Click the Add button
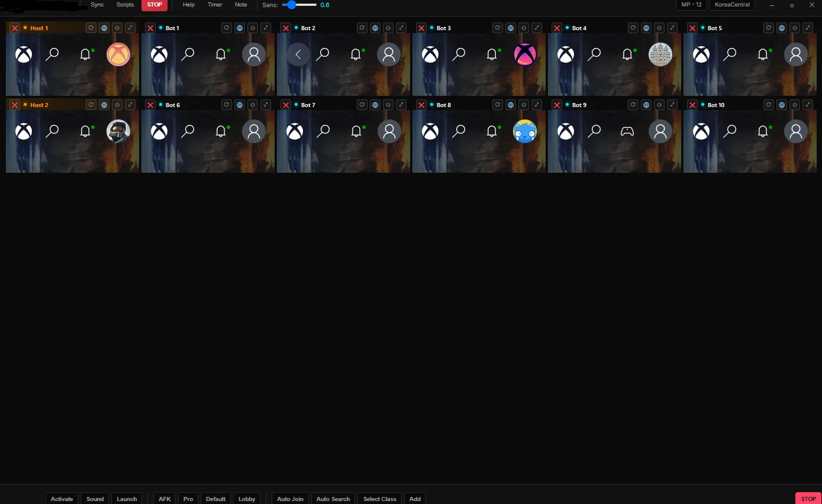The image size is (822, 504). pos(415,499)
